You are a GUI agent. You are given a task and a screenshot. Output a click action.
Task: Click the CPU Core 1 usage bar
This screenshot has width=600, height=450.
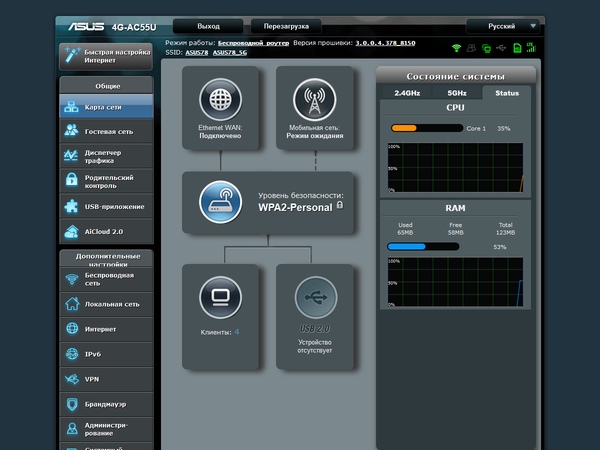coord(427,128)
